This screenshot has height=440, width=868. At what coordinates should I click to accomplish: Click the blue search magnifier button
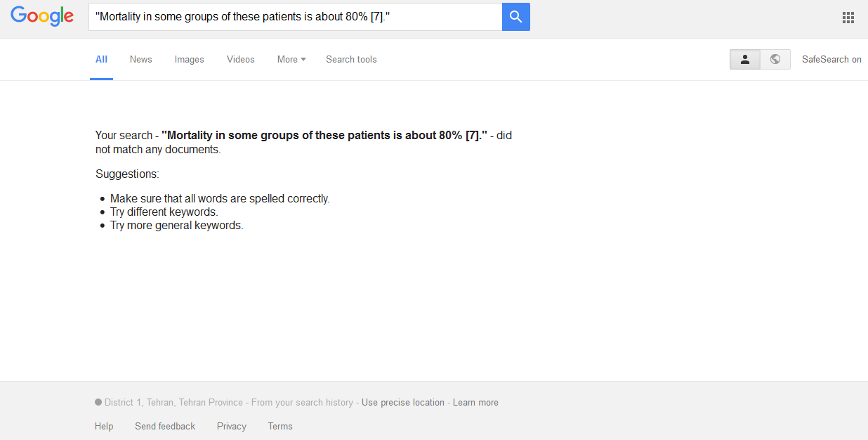[515, 17]
